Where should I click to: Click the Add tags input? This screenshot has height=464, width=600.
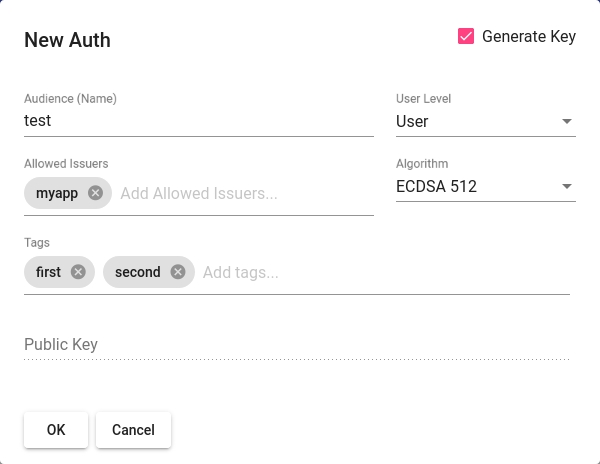coord(380,272)
